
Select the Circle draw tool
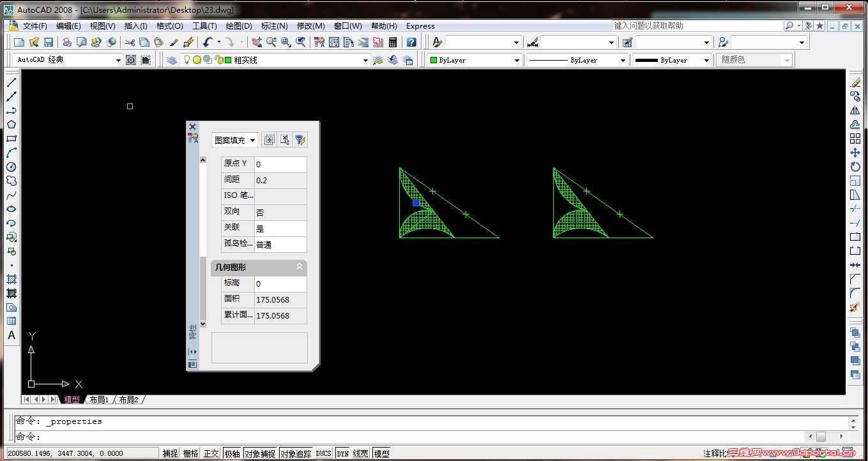click(11, 167)
